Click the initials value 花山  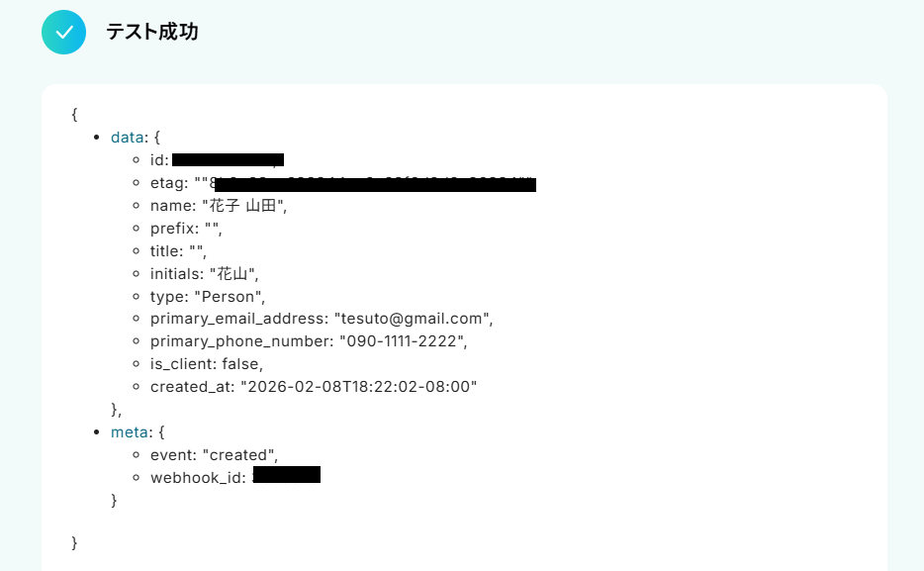coord(233,274)
